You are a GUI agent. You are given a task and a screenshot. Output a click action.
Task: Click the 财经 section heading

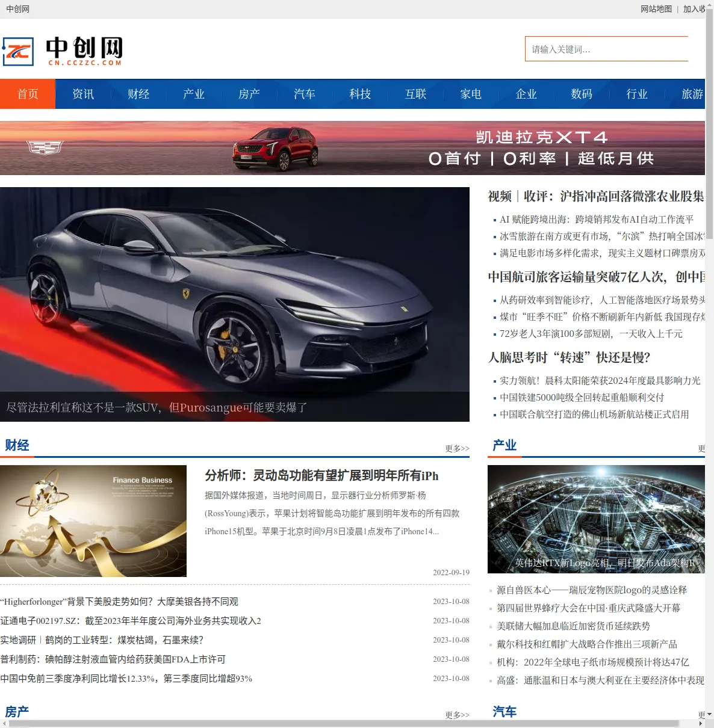pos(17,445)
